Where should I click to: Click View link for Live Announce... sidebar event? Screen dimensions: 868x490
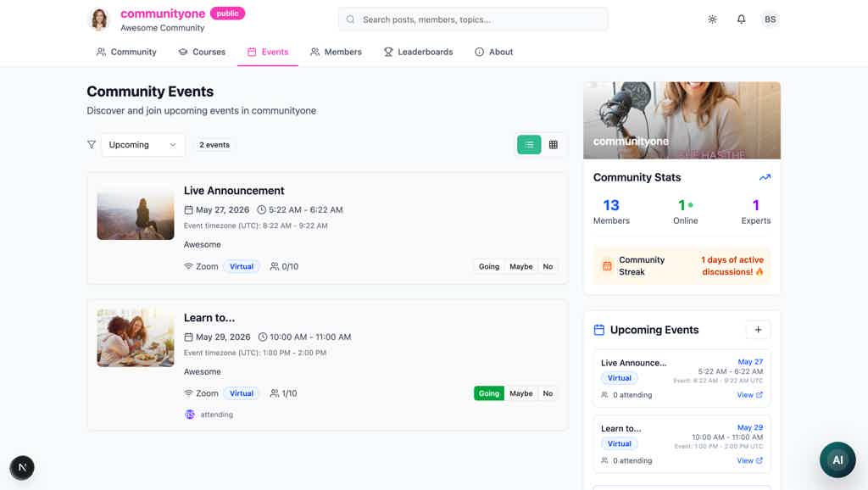[749, 395]
